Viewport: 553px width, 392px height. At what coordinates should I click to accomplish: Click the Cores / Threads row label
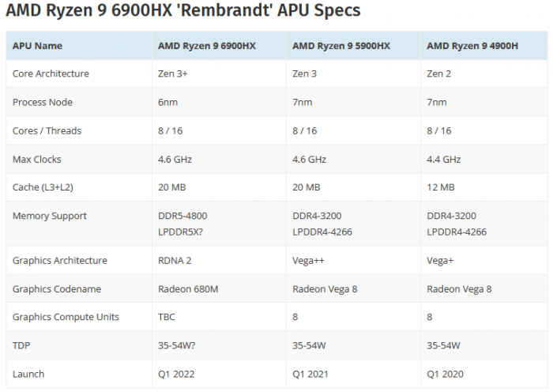point(47,130)
